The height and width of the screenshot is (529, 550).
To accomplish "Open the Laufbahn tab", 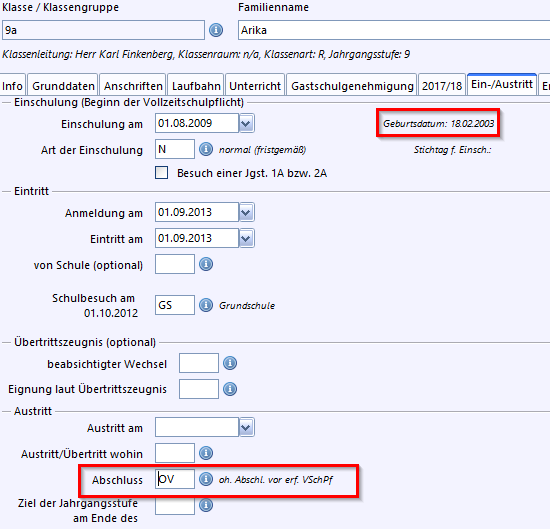I will click(x=196, y=85).
